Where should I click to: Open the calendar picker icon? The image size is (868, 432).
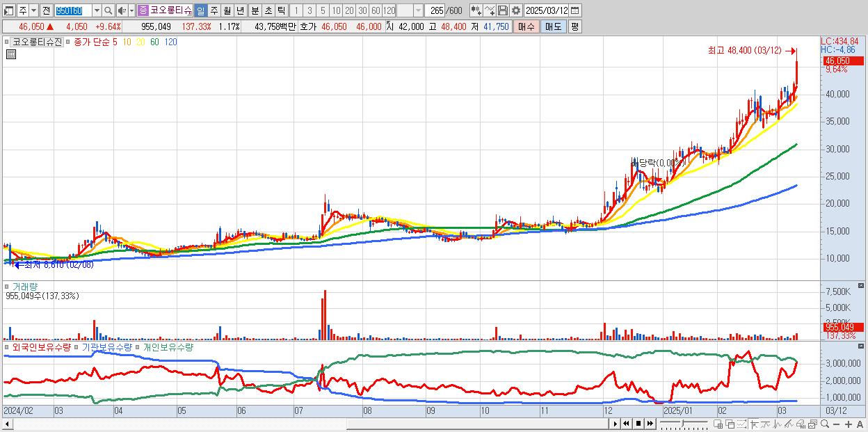(575, 10)
